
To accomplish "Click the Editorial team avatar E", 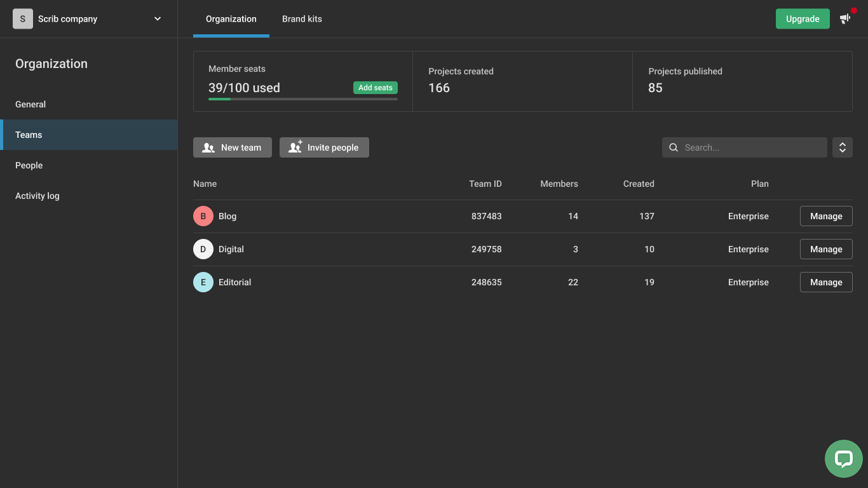I will tap(203, 282).
